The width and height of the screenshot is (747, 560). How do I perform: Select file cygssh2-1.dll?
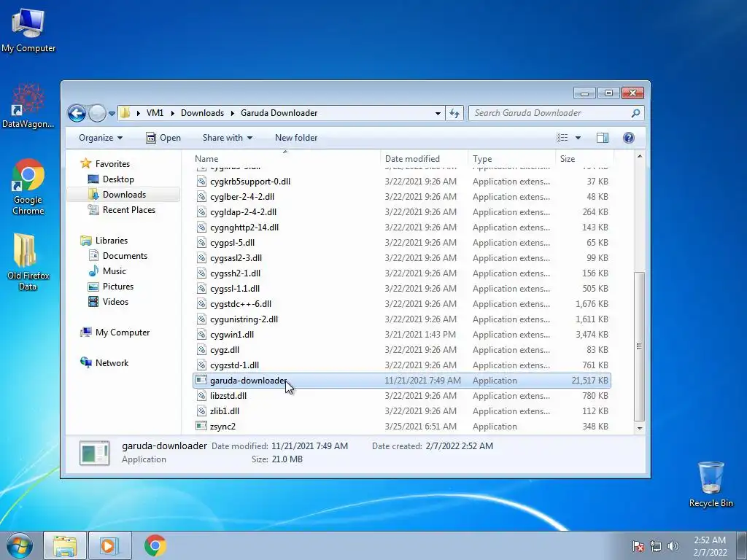pos(235,273)
